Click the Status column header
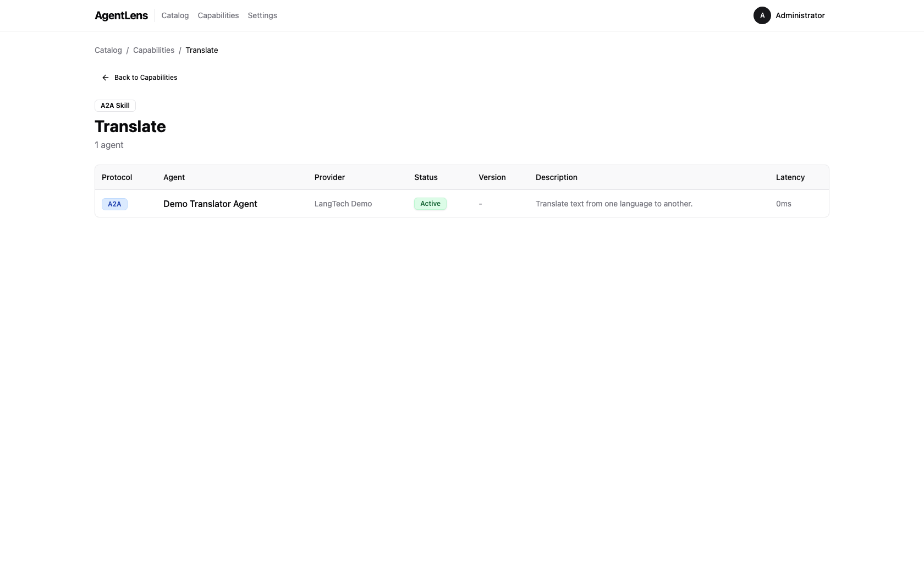Image resolution: width=924 pixels, height=578 pixels. [426, 177]
